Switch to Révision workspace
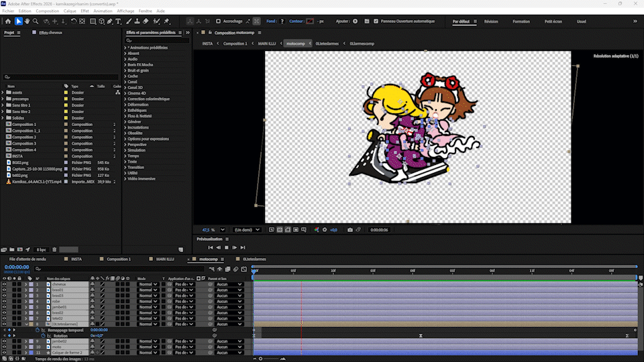 (491, 21)
